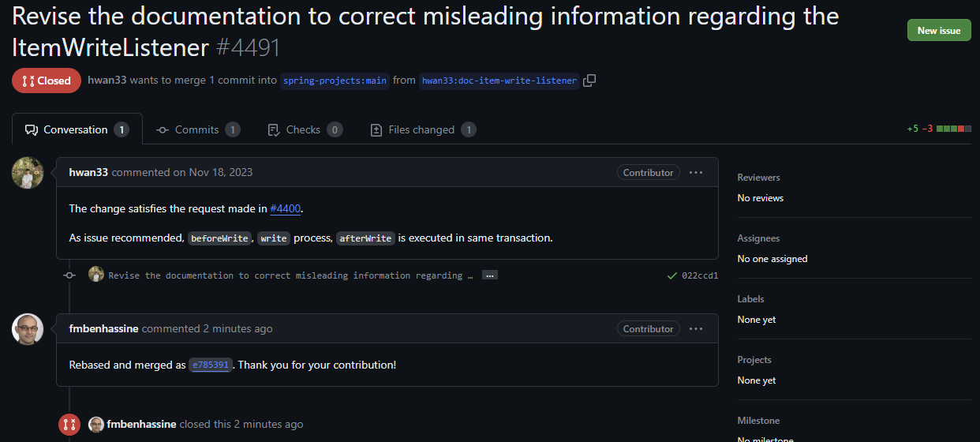Select the Conversation tab
Viewport: 980px width, 442px height.
77,129
